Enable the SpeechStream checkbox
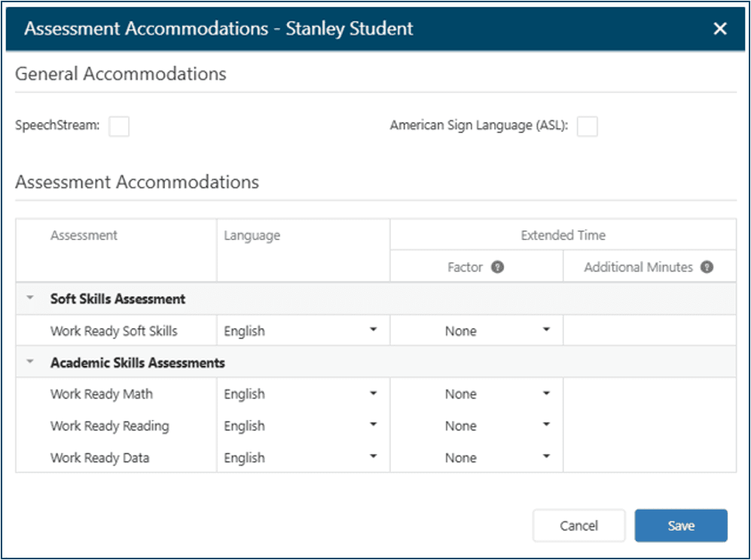This screenshot has width=751, height=560. tap(119, 126)
